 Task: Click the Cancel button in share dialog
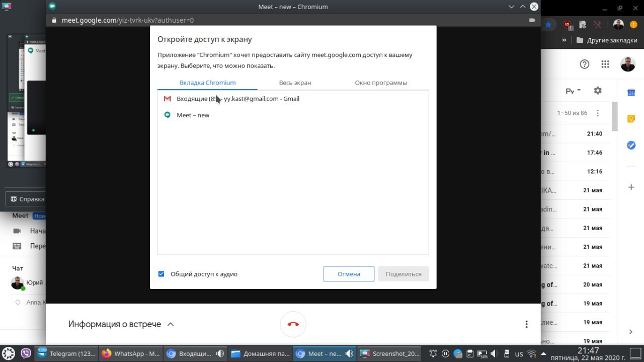(x=349, y=274)
